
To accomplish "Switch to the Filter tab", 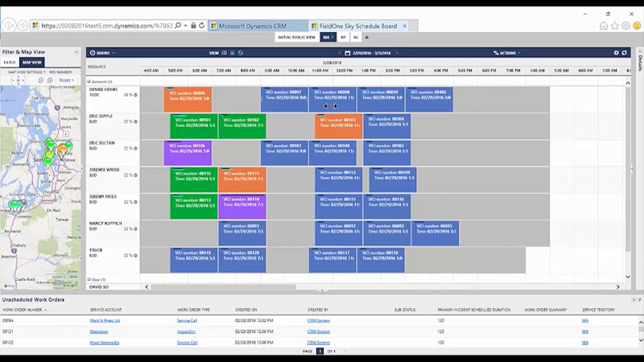I will point(10,62).
